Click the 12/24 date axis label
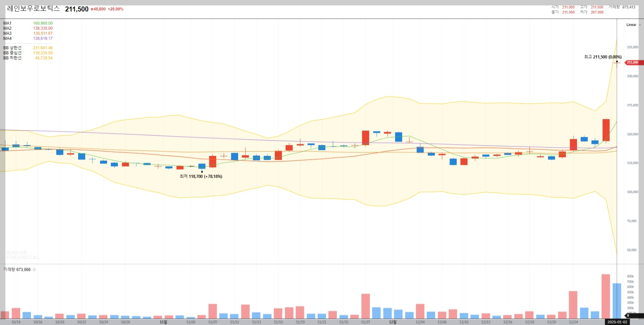Screen dimensions: 644x325 point(573,322)
